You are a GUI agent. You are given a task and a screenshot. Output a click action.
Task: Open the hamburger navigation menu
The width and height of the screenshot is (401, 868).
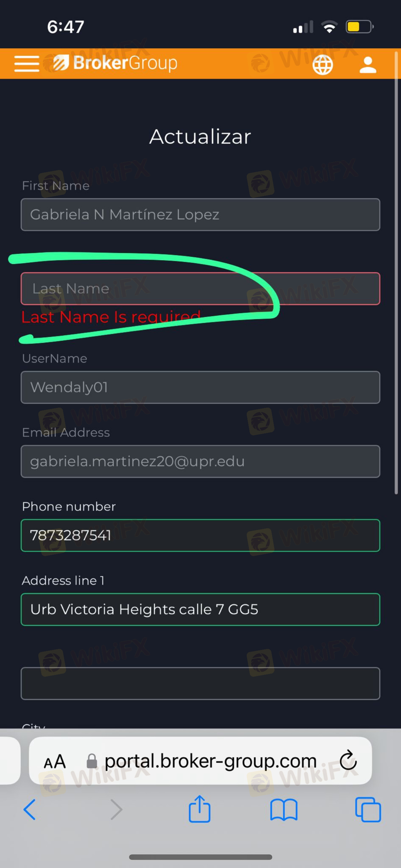tap(27, 64)
